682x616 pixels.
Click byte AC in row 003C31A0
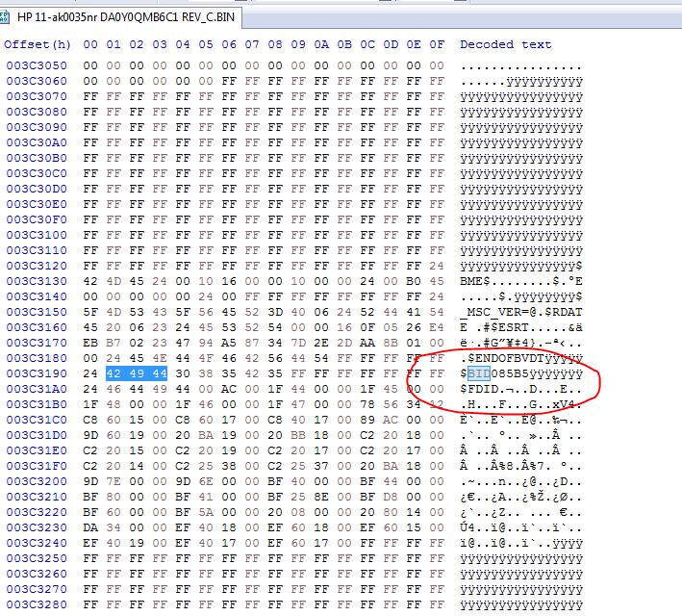[x=229, y=389]
